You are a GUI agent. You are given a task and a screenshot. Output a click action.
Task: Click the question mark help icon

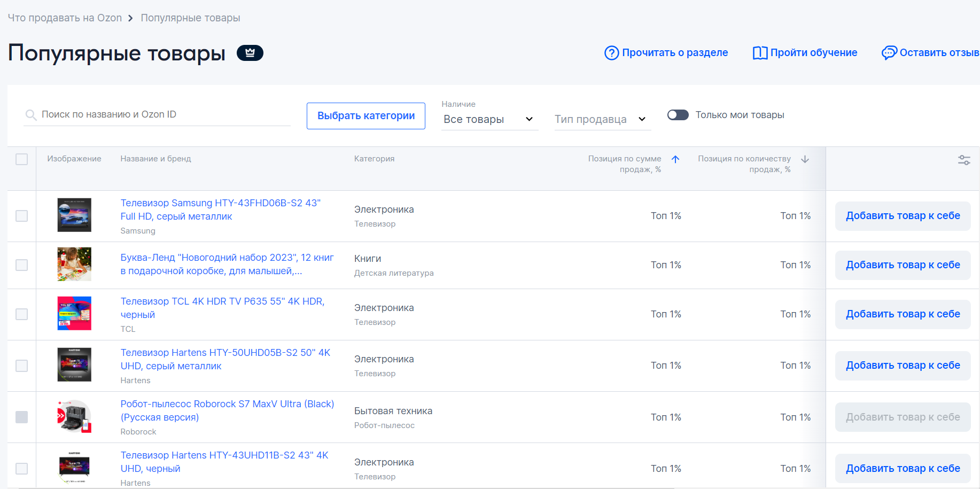(x=611, y=53)
